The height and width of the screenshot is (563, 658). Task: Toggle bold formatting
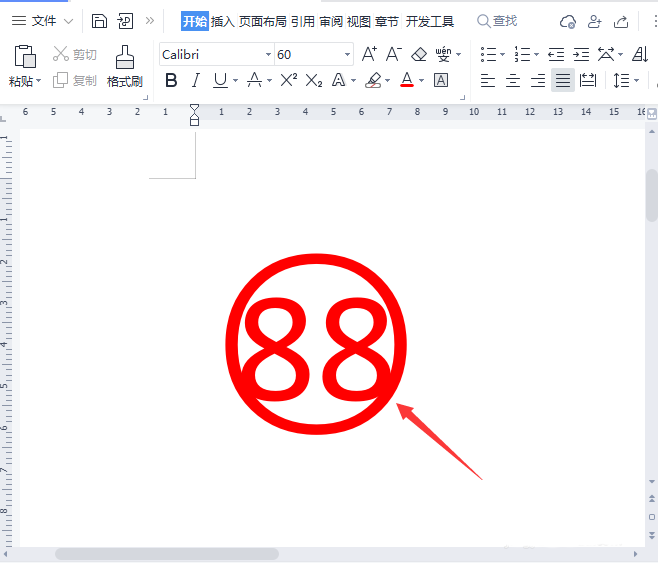[x=171, y=80]
